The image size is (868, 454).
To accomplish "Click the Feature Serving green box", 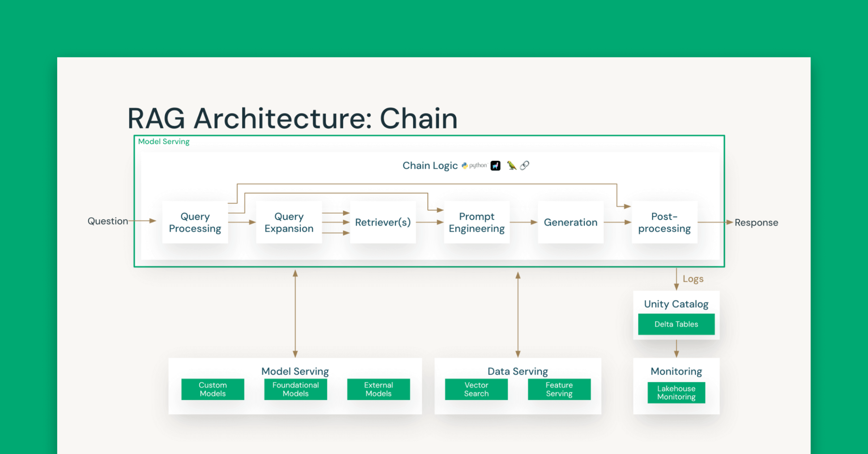I will coord(559,389).
